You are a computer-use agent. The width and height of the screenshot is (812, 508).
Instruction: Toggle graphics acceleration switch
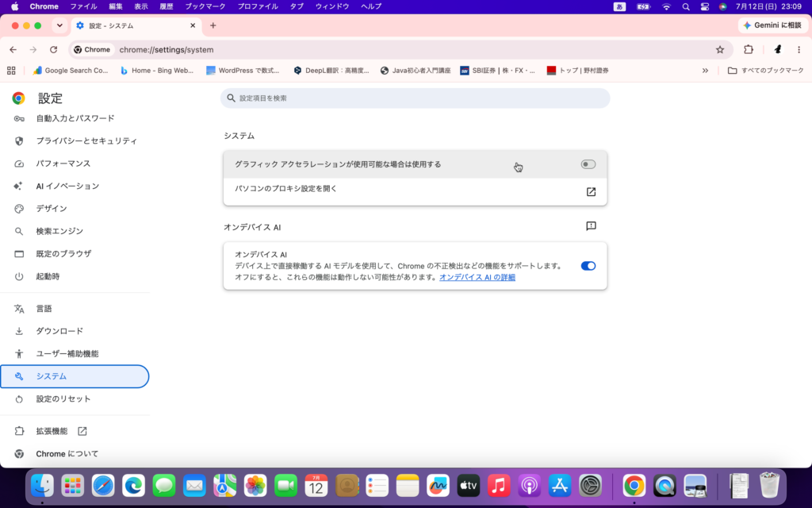click(588, 164)
